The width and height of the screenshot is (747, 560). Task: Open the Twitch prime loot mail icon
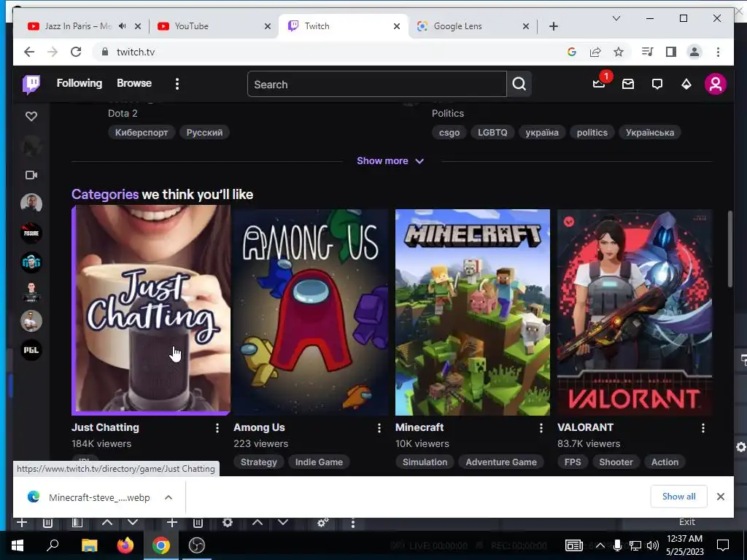[x=628, y=85]
